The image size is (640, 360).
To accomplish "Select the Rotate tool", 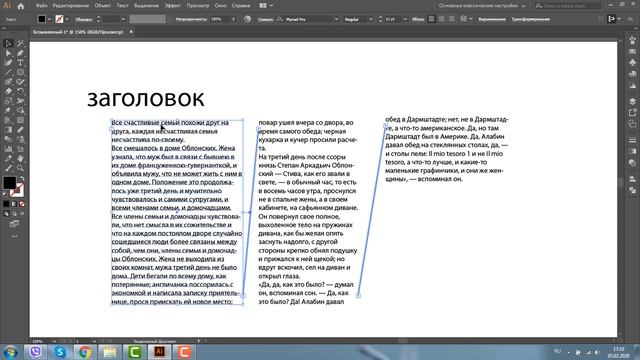I will [x=20, y=91].
